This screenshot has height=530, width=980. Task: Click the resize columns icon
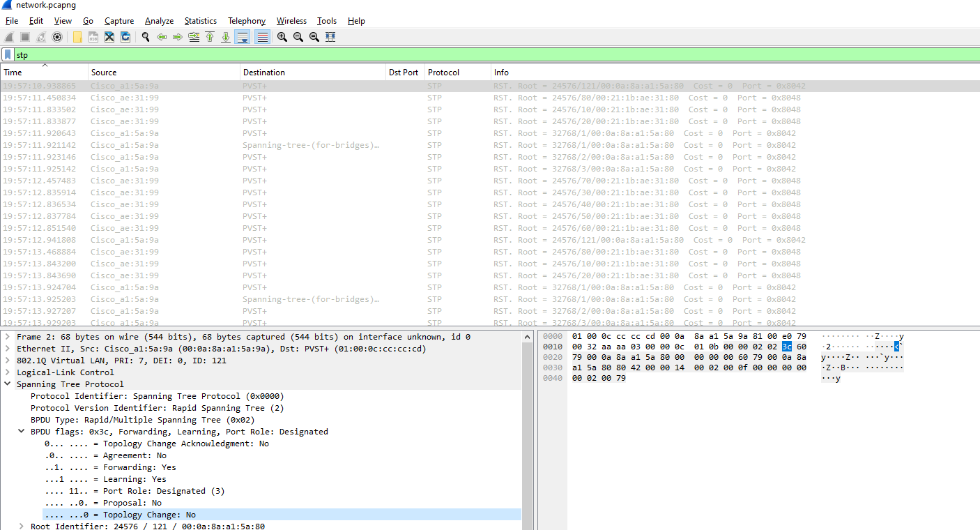pyautogui.click(x=330, y=37)
